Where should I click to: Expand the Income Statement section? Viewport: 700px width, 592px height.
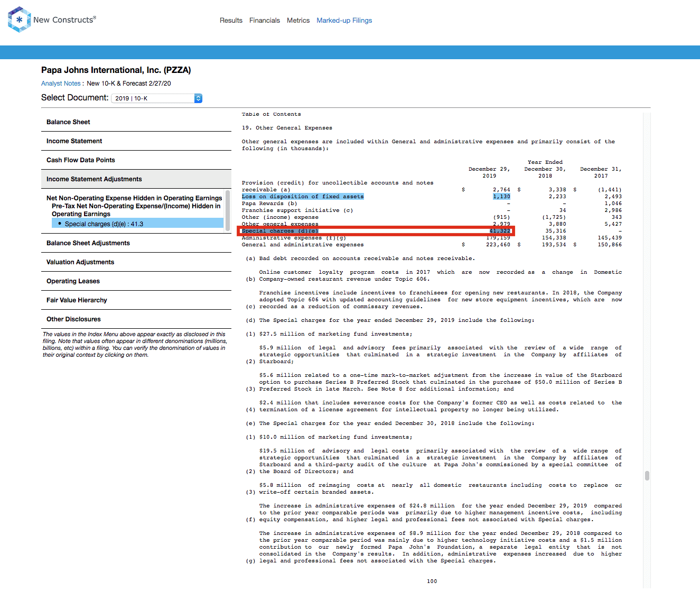point(136,141)
